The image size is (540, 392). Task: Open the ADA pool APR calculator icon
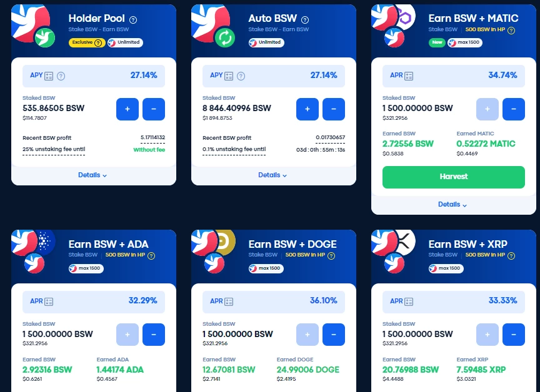point(49,301)
